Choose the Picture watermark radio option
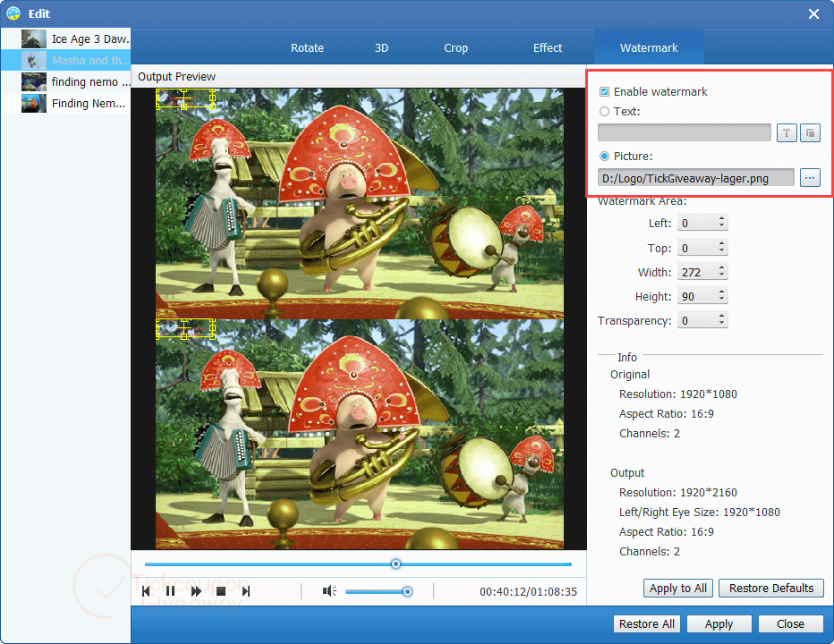The image size is (834, 644). 604,156
